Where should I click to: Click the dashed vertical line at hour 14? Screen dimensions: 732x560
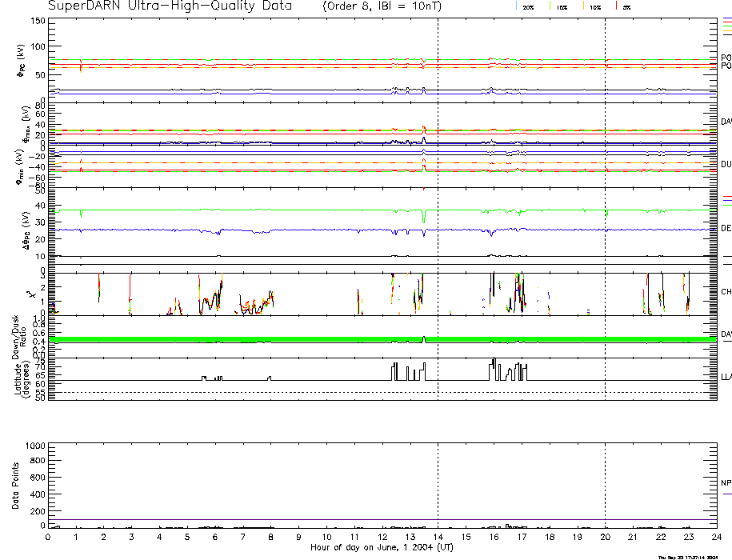pos(438,240)
